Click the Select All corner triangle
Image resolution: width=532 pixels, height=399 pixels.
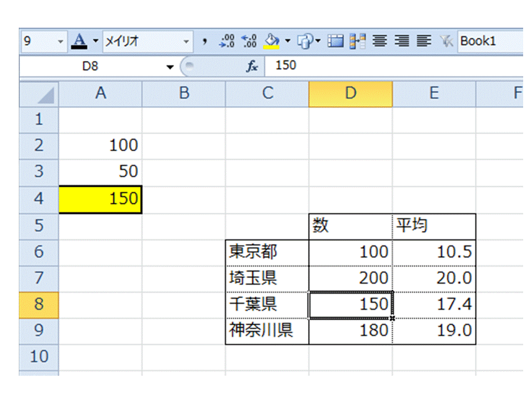(39, 94)
